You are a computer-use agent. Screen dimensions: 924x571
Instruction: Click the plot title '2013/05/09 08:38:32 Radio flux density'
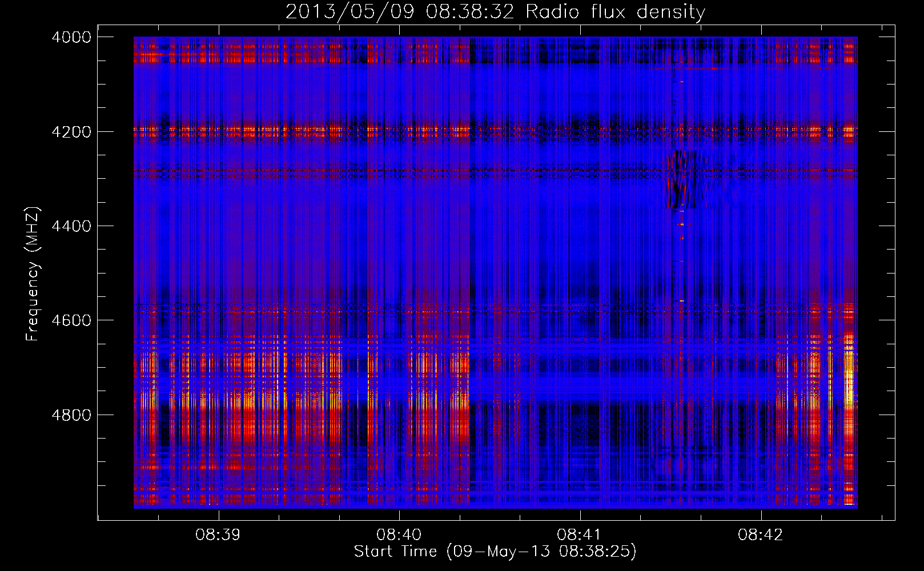pyautogui.click(x=495, y=12)
